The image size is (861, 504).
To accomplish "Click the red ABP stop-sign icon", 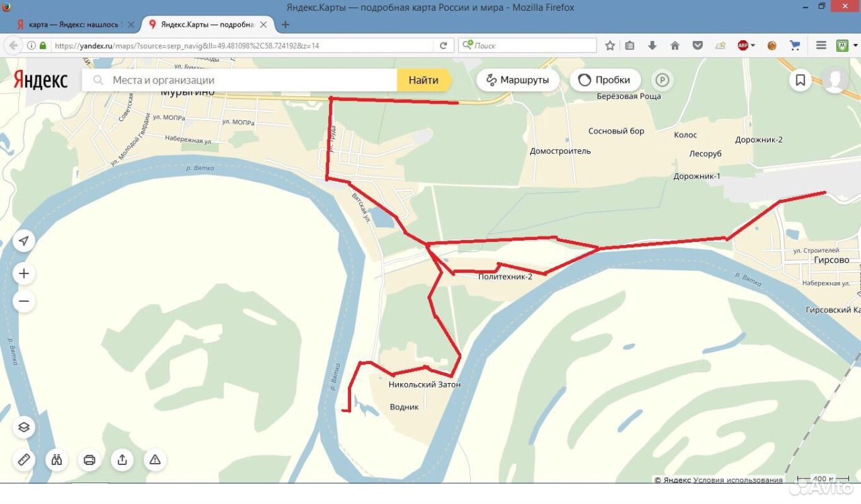I will click(743, 46).
